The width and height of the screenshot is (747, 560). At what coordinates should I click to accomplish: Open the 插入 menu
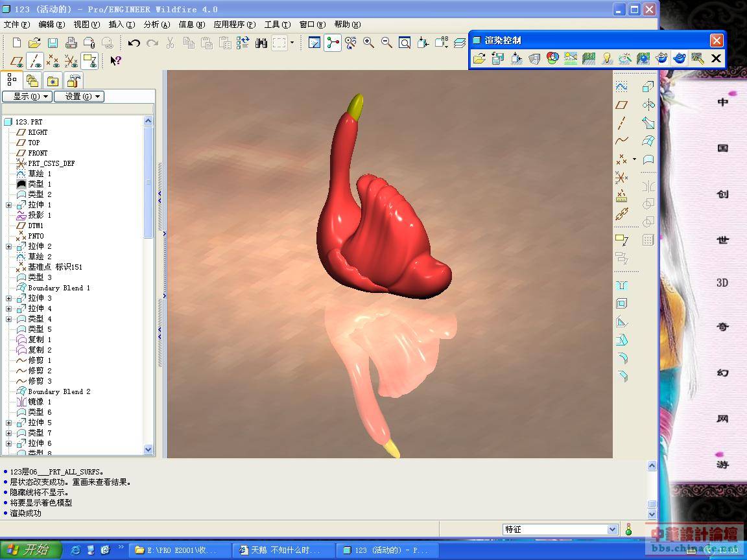click(x=122, y=25)
